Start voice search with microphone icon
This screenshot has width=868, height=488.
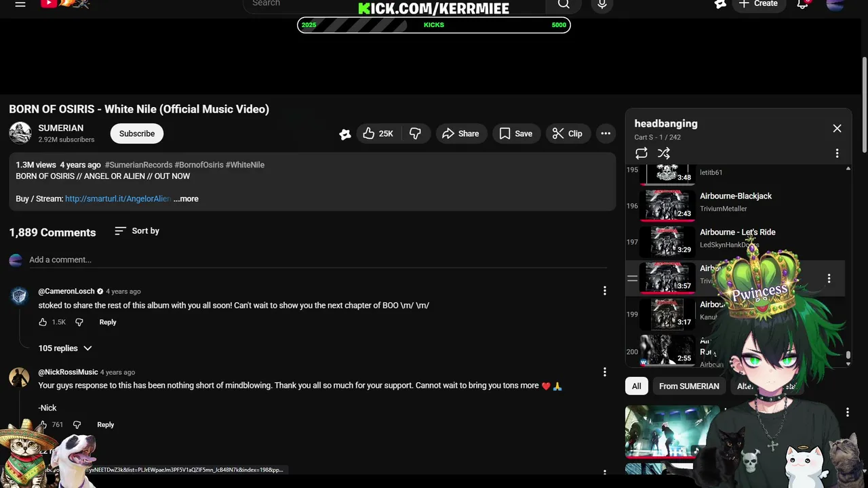click(x=602, y=4)
